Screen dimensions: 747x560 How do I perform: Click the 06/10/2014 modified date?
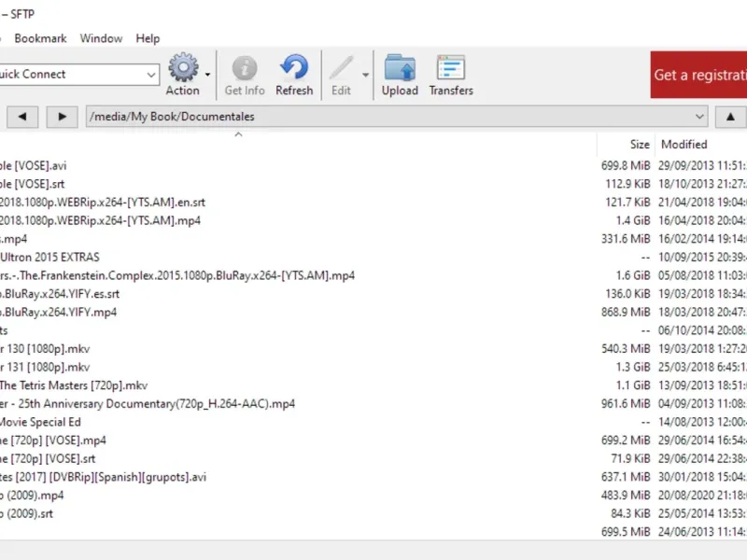pos(702,330)
